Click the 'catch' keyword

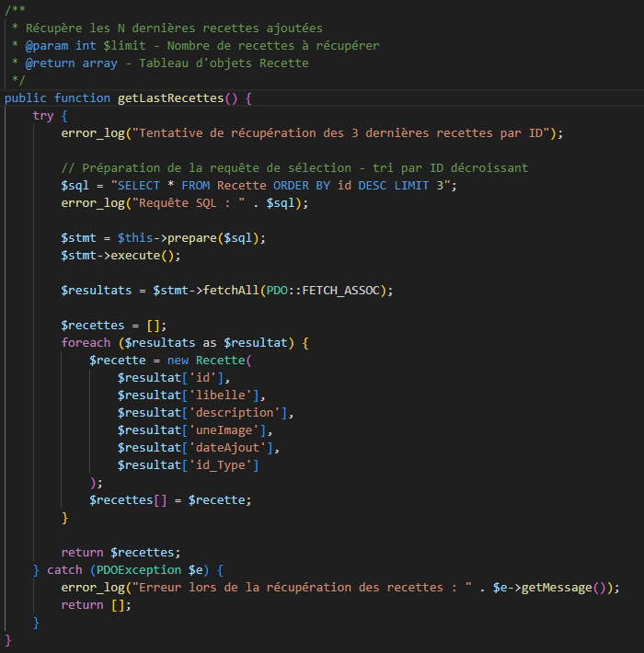click(64, 570)
